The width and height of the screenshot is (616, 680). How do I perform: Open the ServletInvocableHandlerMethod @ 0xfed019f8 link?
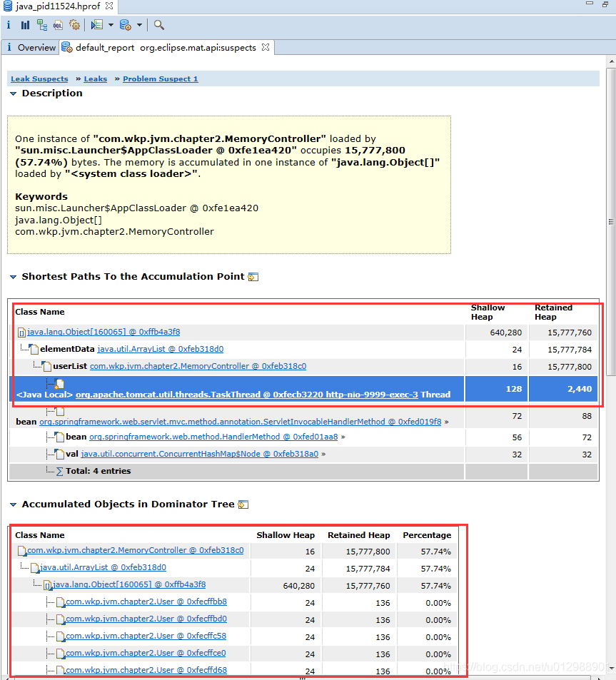pos(241,422)
